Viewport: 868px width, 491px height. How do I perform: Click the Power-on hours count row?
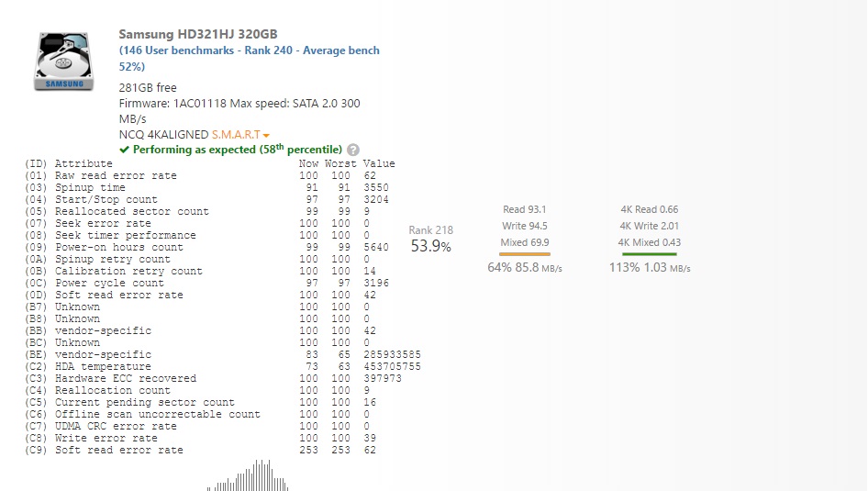tap(206, 247)
